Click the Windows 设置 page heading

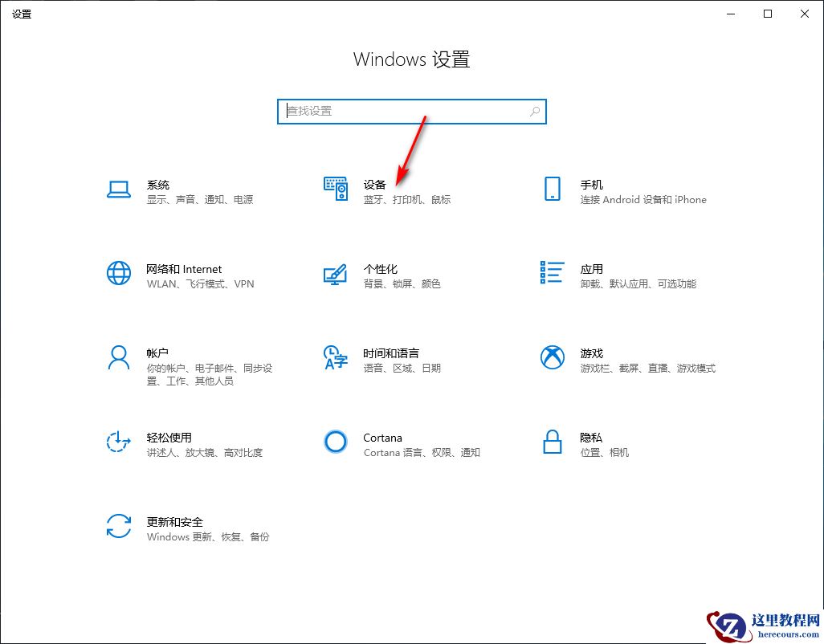pyautogui.click(x=411, y=59)
